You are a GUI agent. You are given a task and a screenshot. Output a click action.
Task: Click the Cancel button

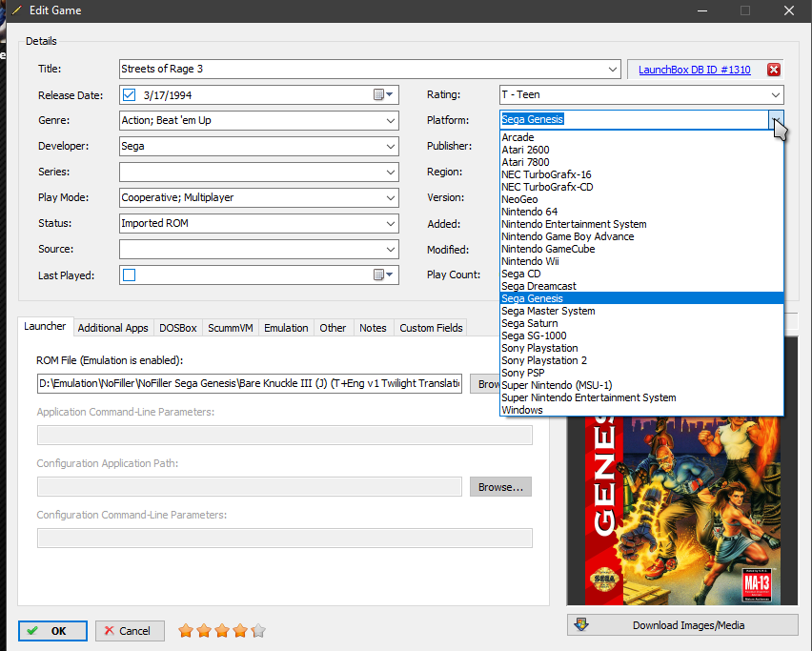pyautogui.click(x=130, y=631)
